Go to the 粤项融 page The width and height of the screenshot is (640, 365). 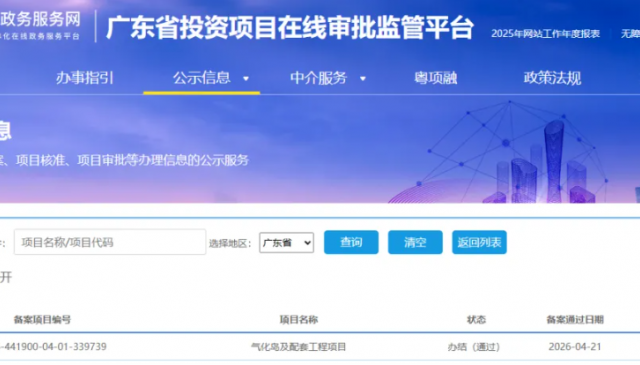click(436, 78)
